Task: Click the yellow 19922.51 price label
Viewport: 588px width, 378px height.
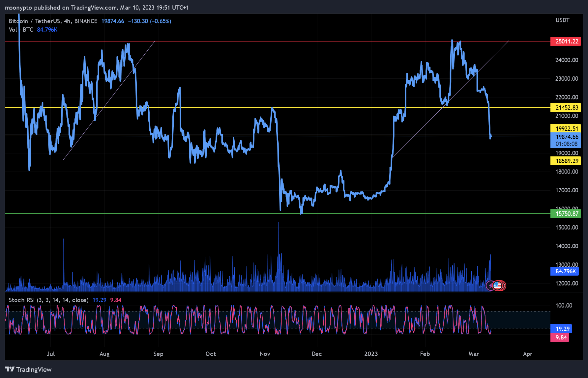Action: (x=566, y=129)
